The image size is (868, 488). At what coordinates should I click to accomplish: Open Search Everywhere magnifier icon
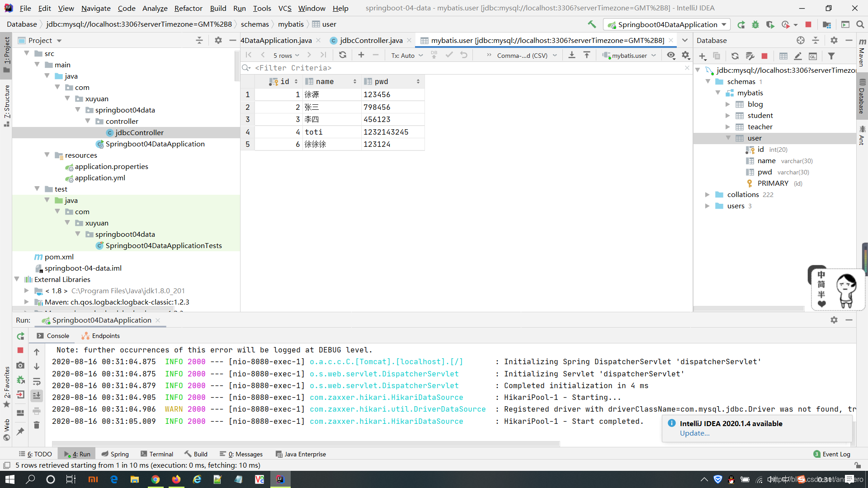click(x=860, y=24)
